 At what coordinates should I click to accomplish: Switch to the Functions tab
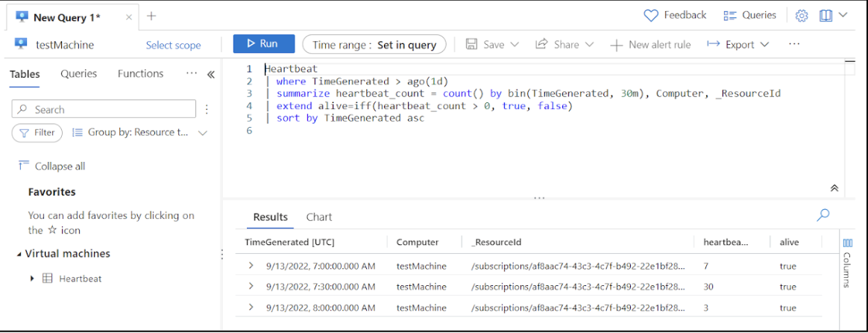coord(141,74)
